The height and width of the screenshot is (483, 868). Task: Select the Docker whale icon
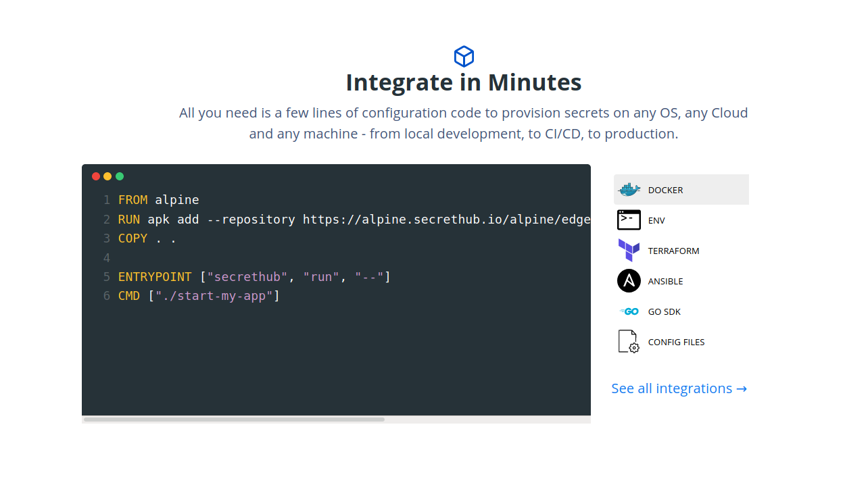click(629, 190)
